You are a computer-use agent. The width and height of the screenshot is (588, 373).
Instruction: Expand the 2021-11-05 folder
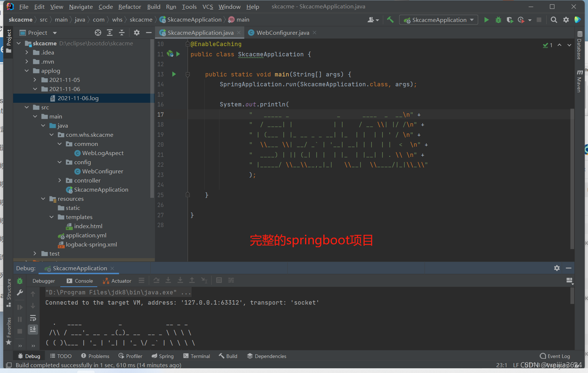pyautogui.click(x=35, y=80)
